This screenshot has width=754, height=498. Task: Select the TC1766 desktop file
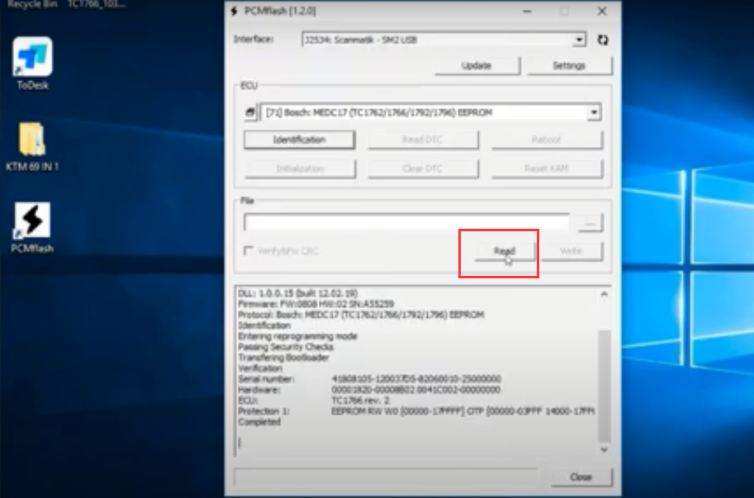pos(97,4)
